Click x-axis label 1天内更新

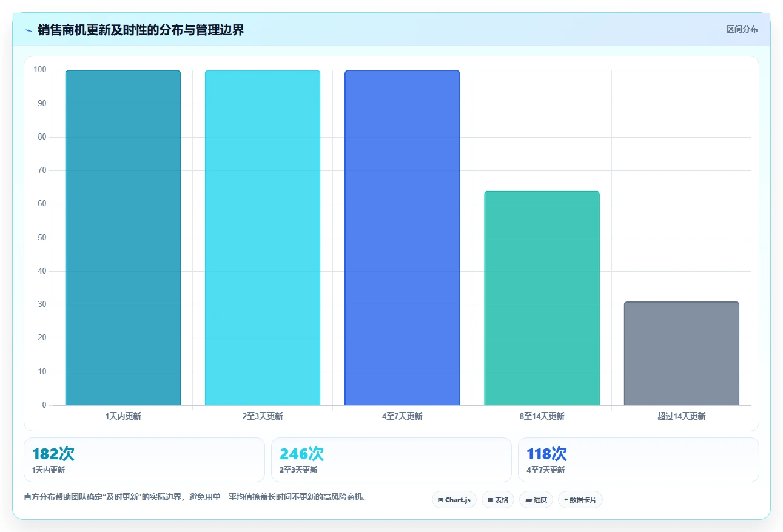123,416
